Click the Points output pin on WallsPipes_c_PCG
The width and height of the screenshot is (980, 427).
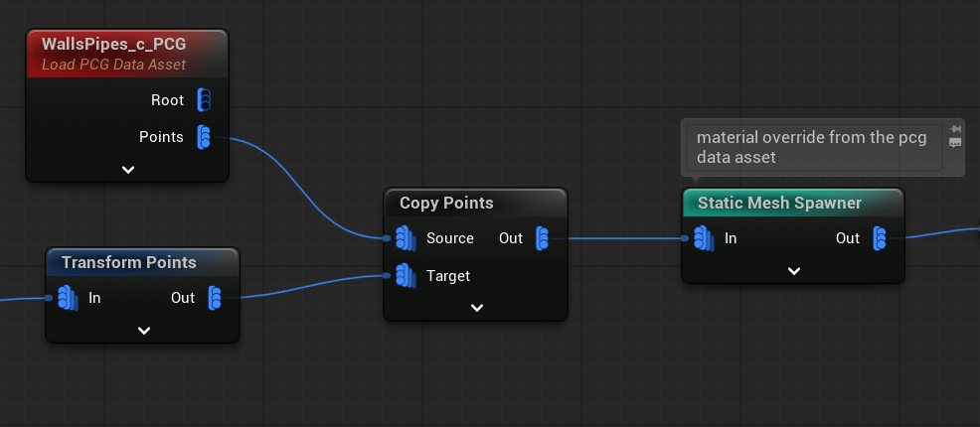[x=204, y=137]
